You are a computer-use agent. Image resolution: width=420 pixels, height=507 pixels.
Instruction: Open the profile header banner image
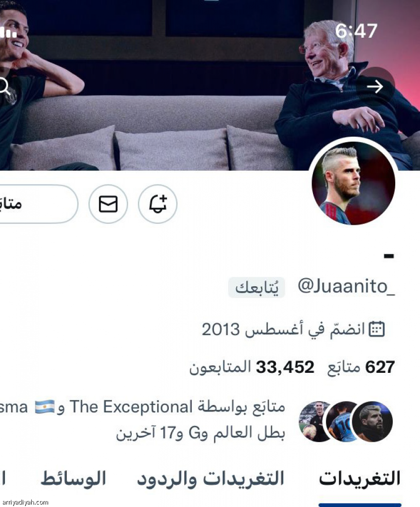coord(210,85)
